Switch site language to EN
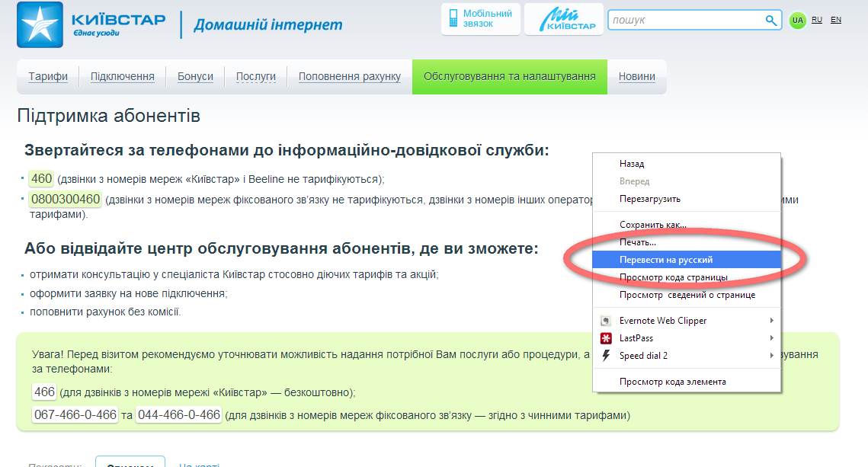Screen dimensions: 868x467 [836, 20]
